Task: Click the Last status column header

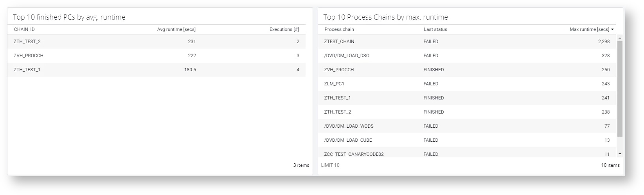Action: point(435,29)
